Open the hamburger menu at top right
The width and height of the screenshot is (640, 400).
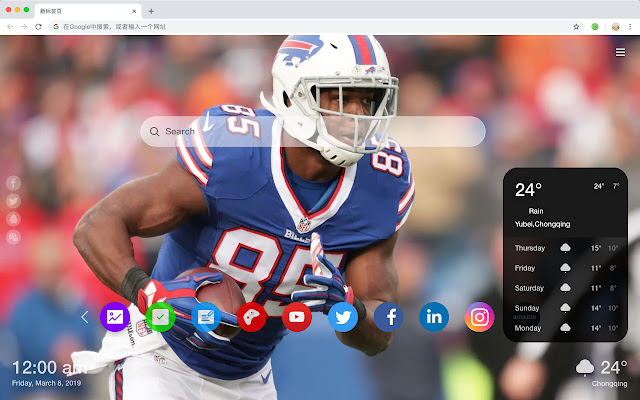click(620, 52)
